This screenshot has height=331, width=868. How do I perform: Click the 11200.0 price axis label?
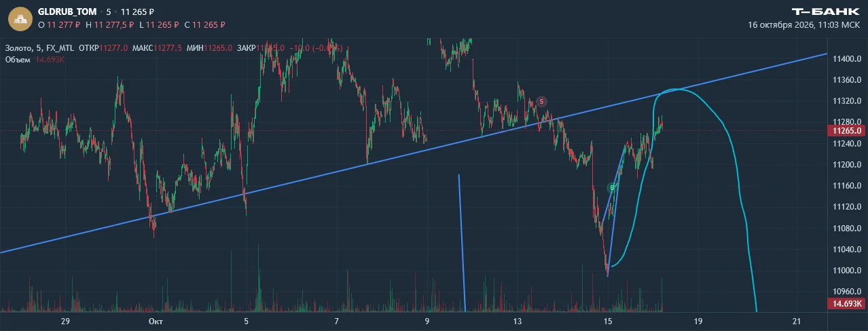(x=848, y=165)
